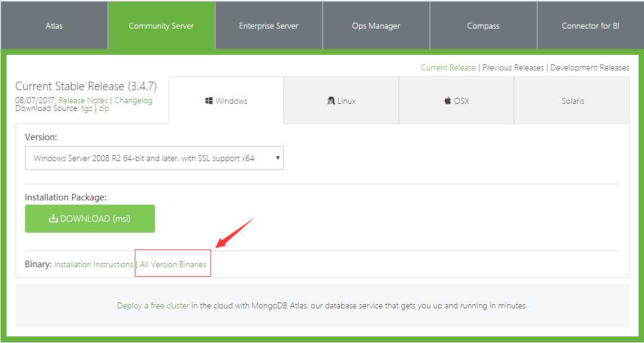The height and width of the screenshot is (343, 644).
Task: Open the Connector for BI tab
Action: pyautogui.click(x=590, y=26)
